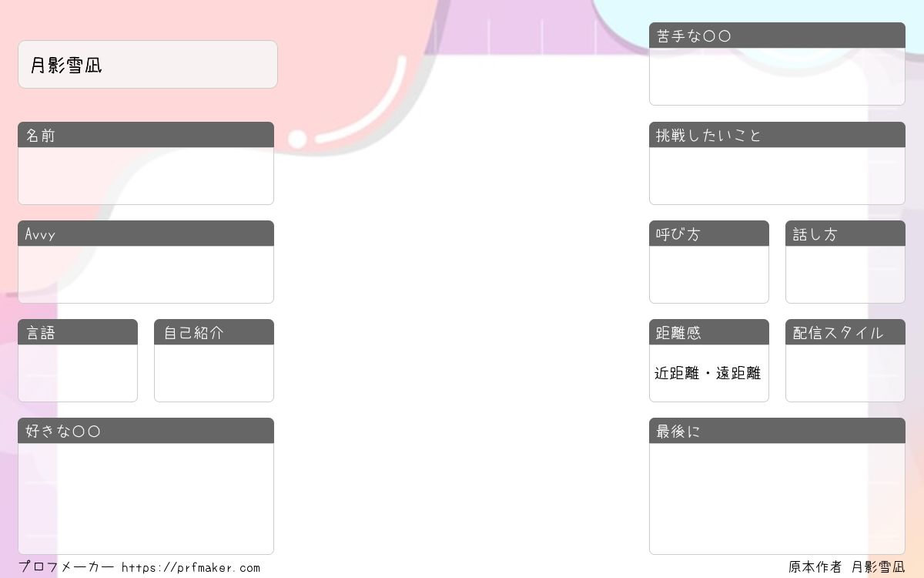Select the 呼び方 field box
This screenshot has width=924, height=578.
pos(709,274)
